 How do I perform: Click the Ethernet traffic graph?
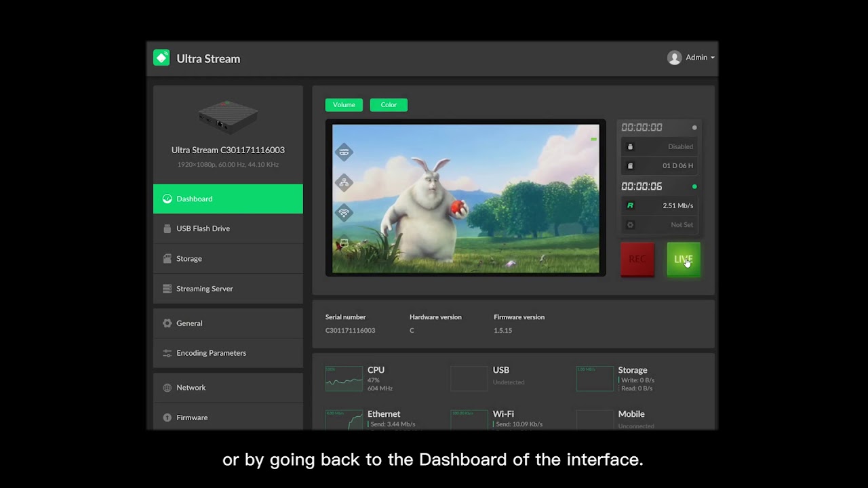coord(344,420)
